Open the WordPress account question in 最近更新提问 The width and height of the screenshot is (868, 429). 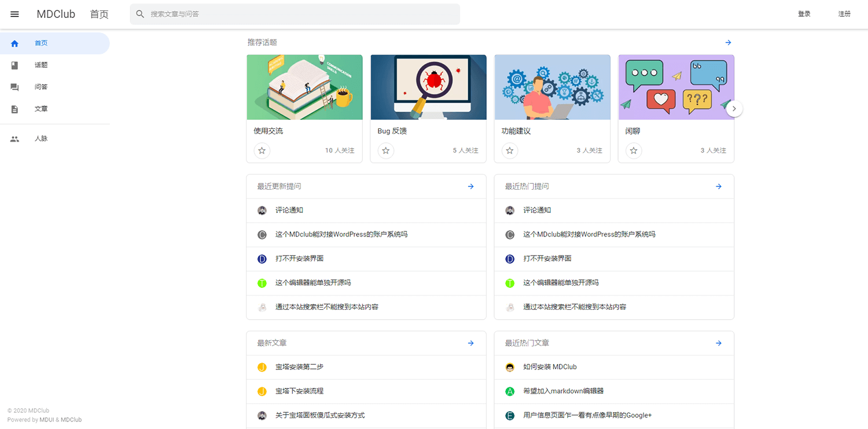(x=366, y=235)
